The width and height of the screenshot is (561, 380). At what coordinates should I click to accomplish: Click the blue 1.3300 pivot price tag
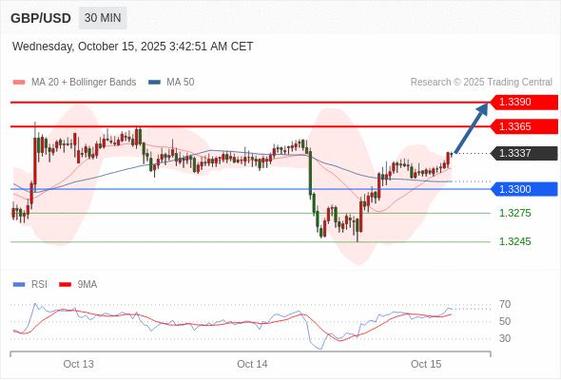click(x=524, y=189)
